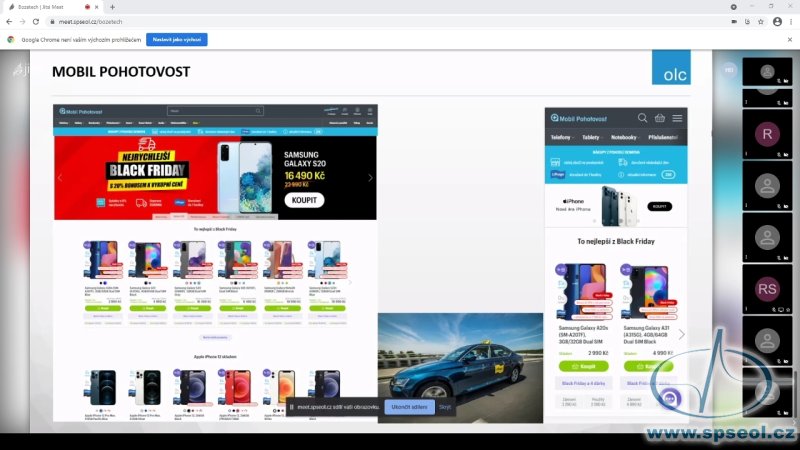Screen dimensions: 800x450
Task: Open Příslušenství menu in mobile preview
Action: pyautogui.click(x=663, y=137)
